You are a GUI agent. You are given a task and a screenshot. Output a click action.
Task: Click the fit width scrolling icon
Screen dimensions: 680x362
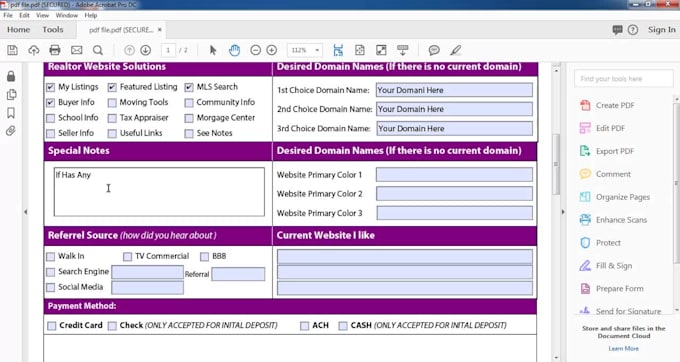[338, 50]
